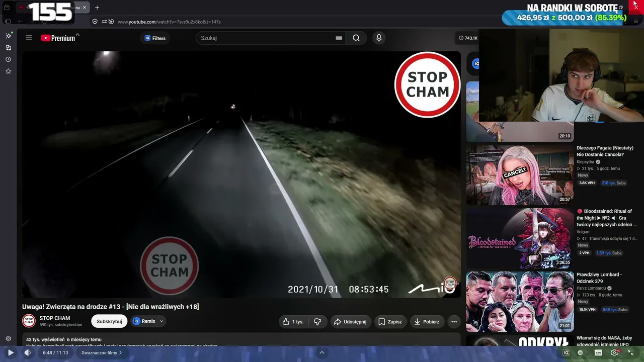Image resolution: width=644 pixels, height=362 pixels.
Task: Open the Prawdziwy Lombard thumbnail
Action: [520, 302]
